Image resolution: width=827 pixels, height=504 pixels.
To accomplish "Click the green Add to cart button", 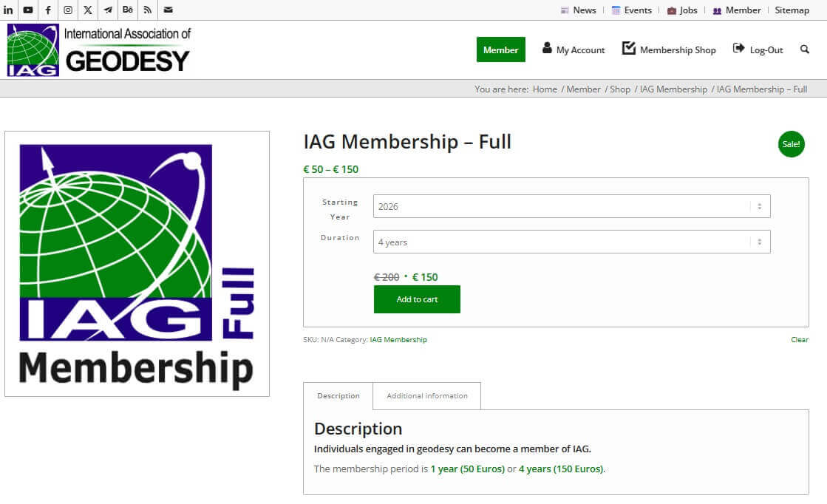I will [417, 299].
